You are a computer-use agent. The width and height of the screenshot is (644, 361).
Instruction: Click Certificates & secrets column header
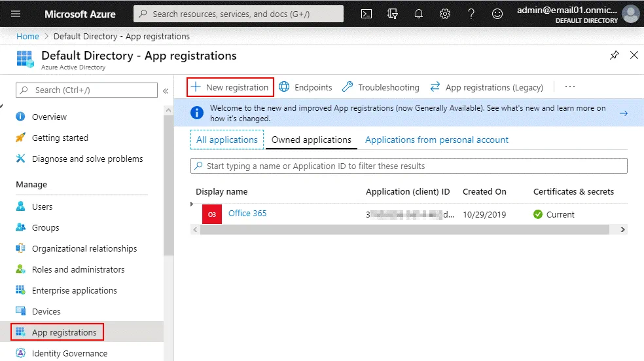point(573,191)
